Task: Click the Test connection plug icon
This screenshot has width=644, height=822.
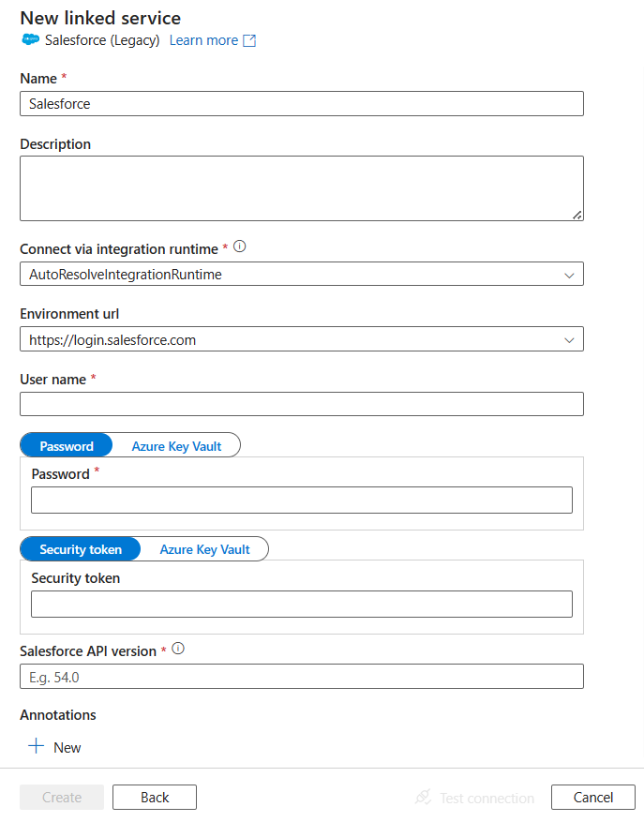Action: 424,798
